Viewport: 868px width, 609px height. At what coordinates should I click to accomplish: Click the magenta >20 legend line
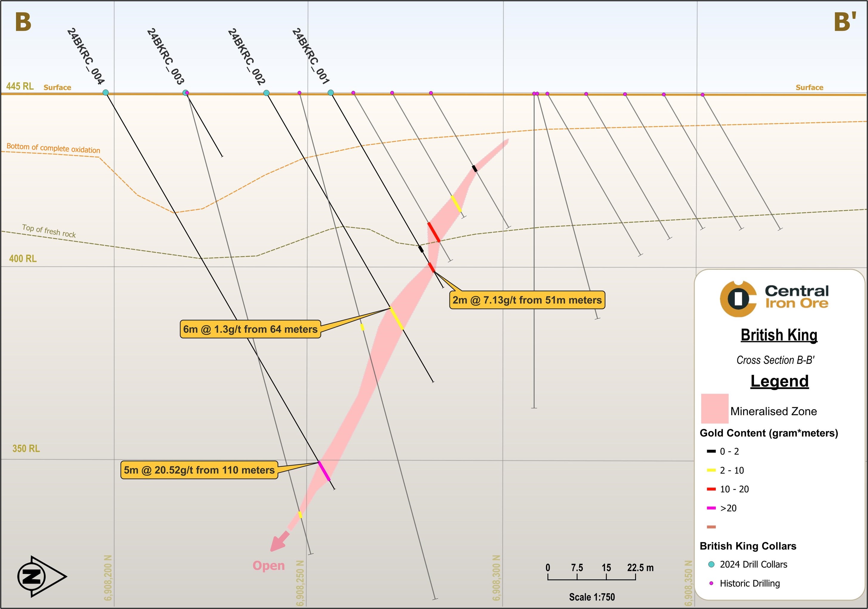pos(711,508)
